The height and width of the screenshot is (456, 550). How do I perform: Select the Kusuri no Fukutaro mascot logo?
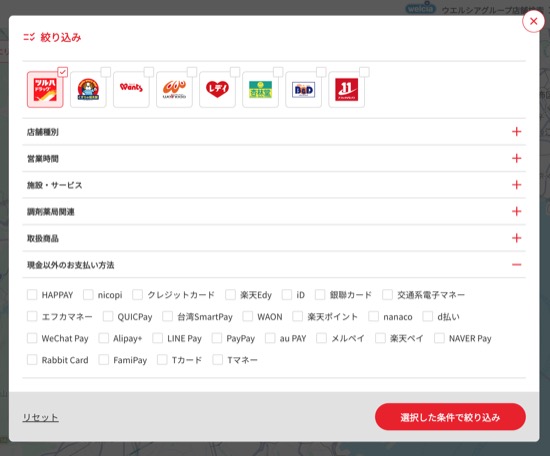point(88,89)
